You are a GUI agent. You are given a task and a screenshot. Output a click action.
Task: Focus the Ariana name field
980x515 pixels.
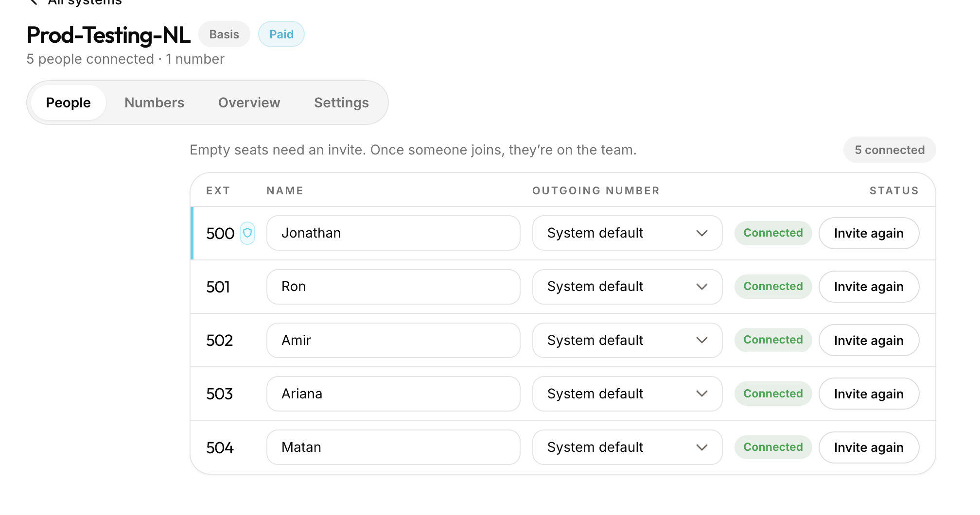[x=393, y=394]
